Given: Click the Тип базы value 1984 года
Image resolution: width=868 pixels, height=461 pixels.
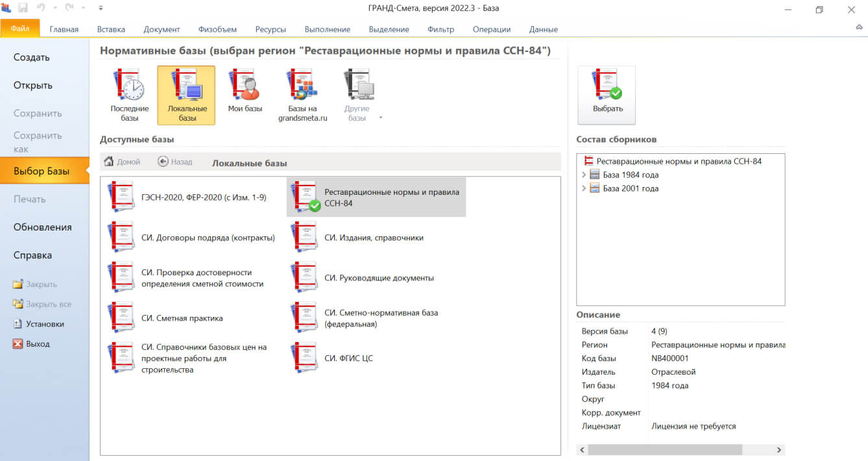Looking at the screenshot, I should pyautogui.click(x=670, y=386).
